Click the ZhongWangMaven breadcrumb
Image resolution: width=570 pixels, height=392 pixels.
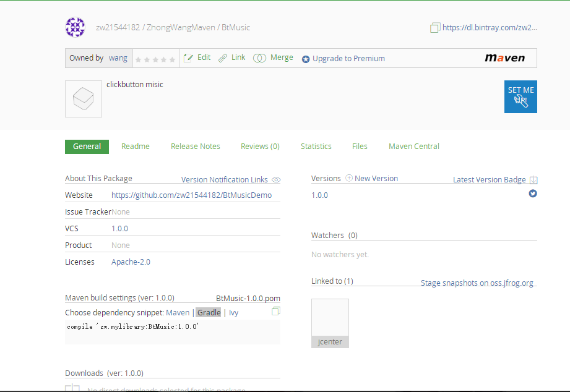click(181, 28)
